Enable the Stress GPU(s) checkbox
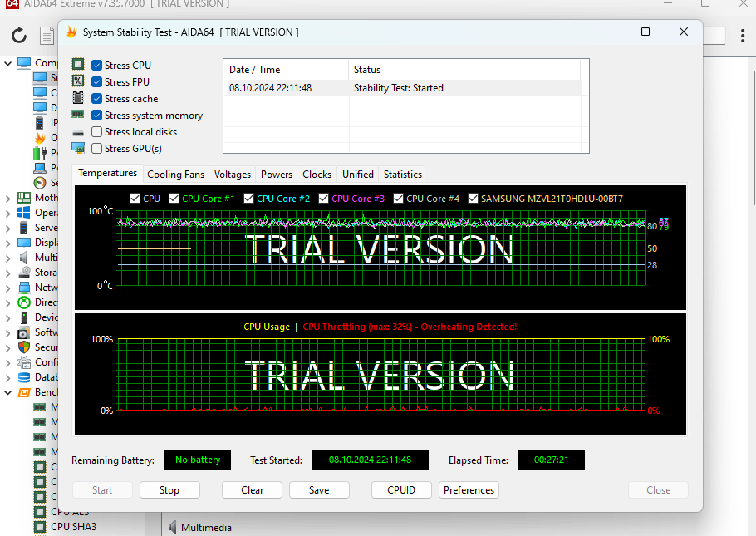 click(x=97, y=149)
